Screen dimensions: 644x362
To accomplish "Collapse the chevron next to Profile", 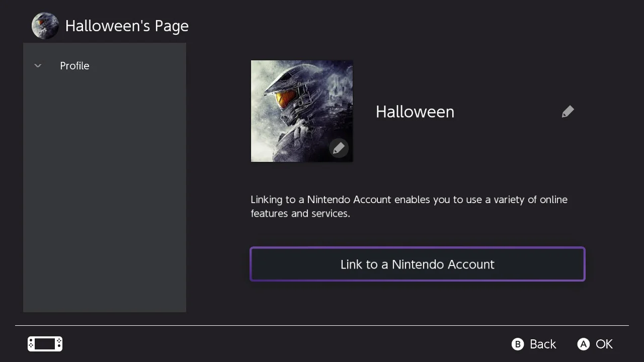I will point(38,66).
